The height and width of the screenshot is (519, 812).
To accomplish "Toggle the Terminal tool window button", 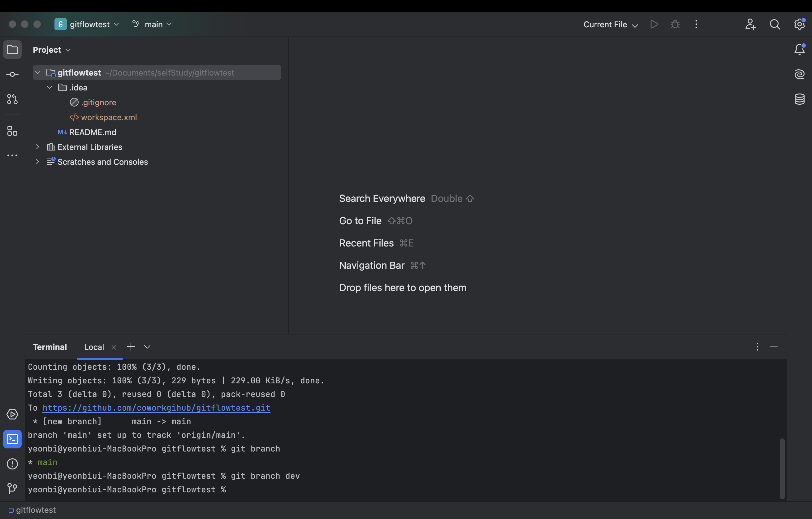I will 12,439.
